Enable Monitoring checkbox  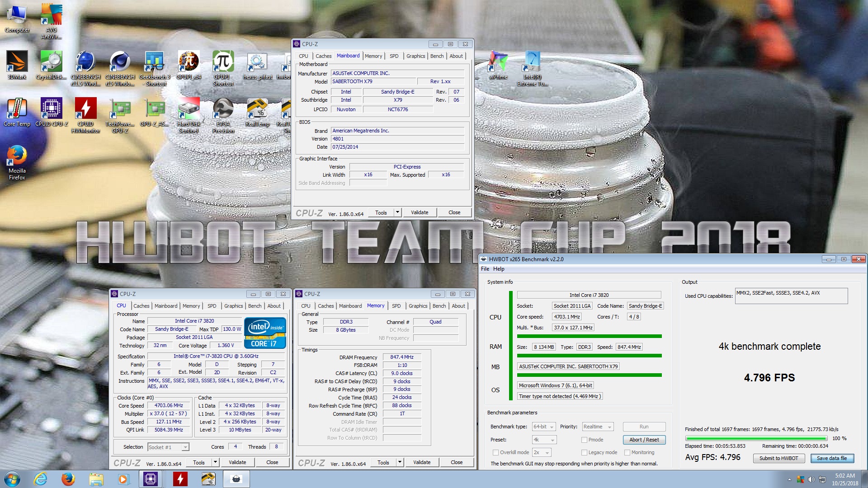[x=627, y=452]
